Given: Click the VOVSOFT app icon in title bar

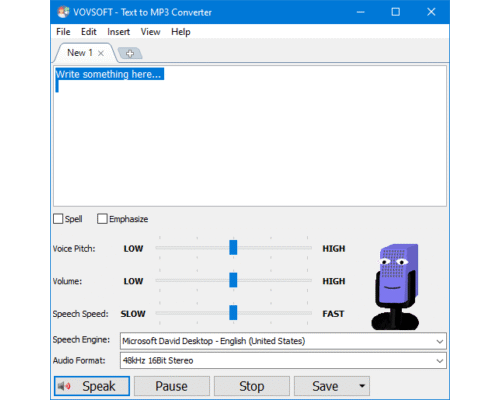Looking at the screenshot, I should [63, 12].
